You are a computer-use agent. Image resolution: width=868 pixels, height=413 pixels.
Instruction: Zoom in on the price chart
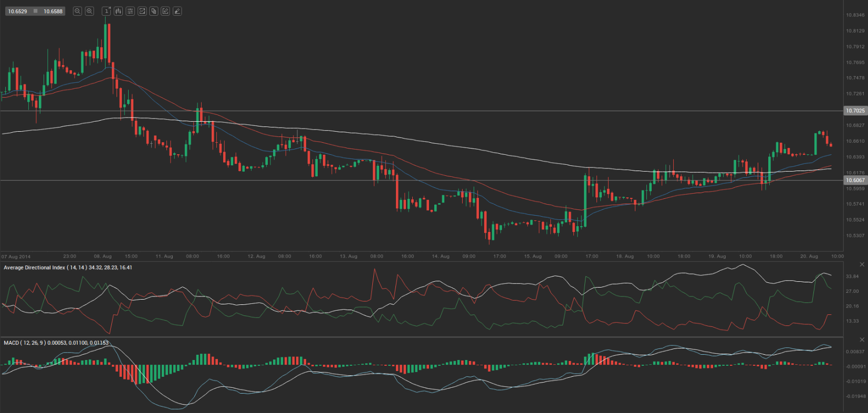pyautogui.click(x=89, y=11)
